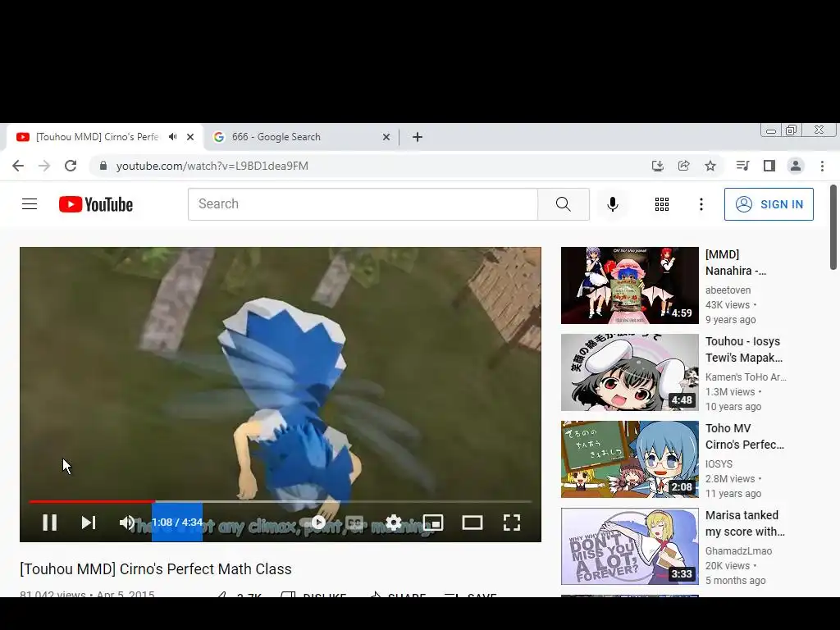This screenshot has width=840, height=630.
Task: Open a new browser tab
Action: pyautogui.click(x=418, y=137)
